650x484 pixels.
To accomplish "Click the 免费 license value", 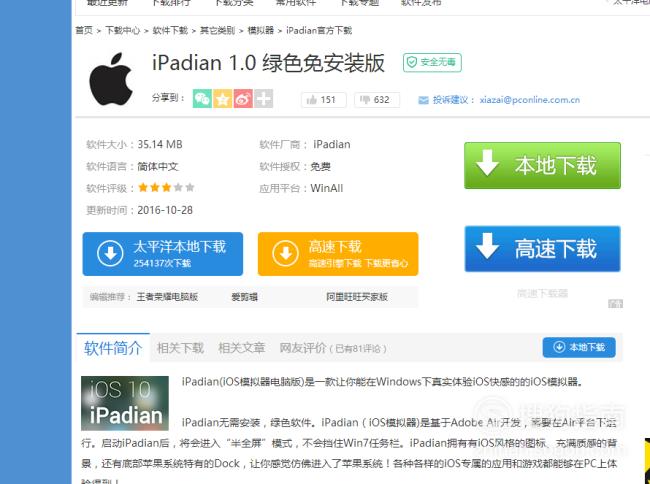I will tap(320, 167).
